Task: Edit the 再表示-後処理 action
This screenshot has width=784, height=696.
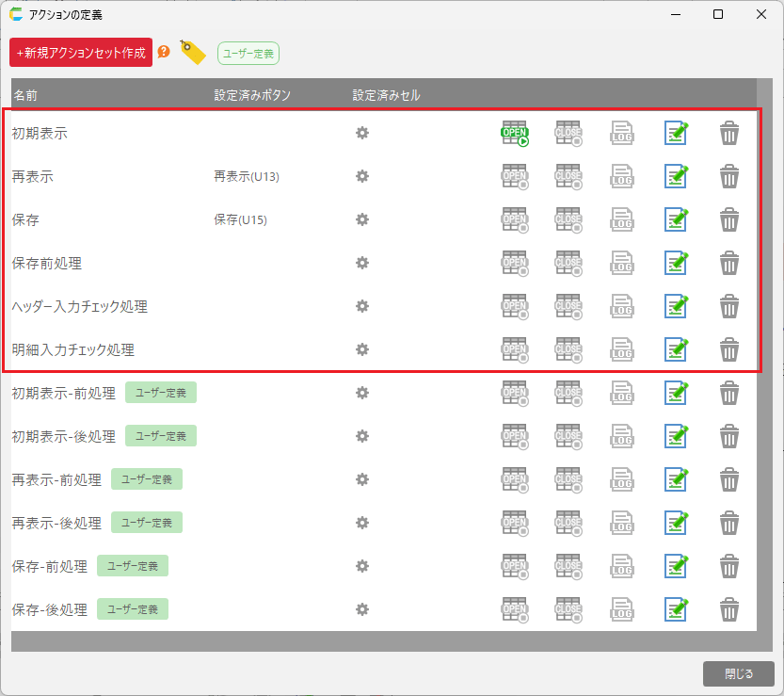Action: pos(676,523)
